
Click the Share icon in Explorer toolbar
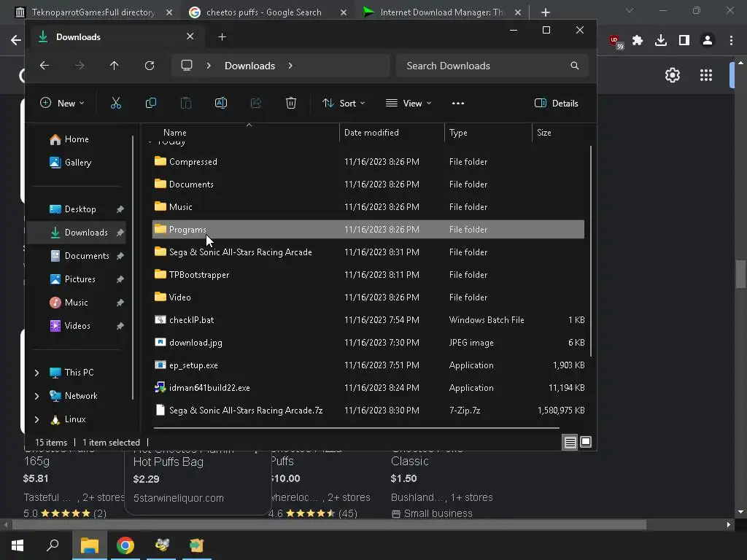(256, 103)
